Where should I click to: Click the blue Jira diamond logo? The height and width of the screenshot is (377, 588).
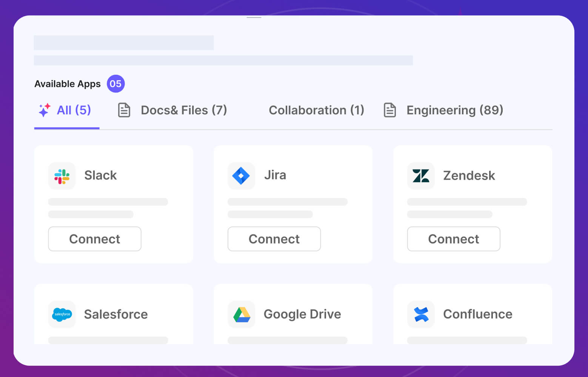pos(241,176)
